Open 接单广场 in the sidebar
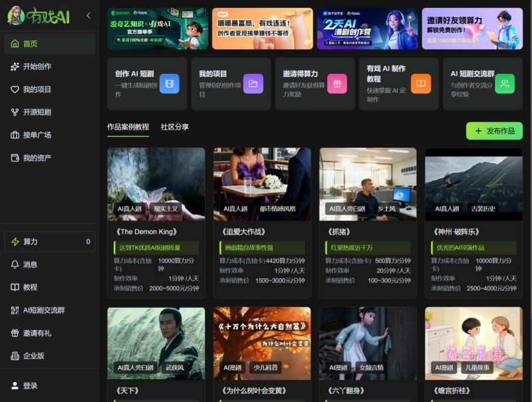This screenshot has height=402, width=532. point(49,135)
